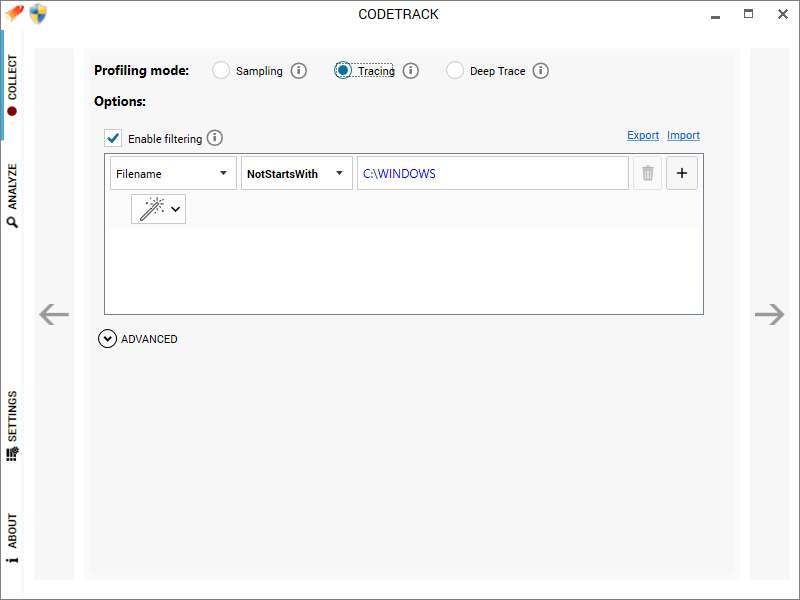Click info icon beside Enable filtering
Screen dimensions: 800x600
(x=215, y=138)
